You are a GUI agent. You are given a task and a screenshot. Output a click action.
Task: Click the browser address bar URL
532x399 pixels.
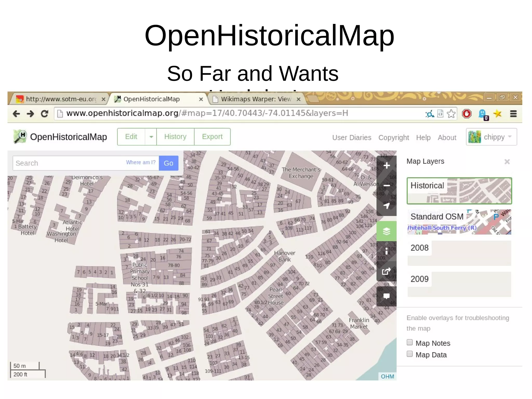tap(207, 113)
